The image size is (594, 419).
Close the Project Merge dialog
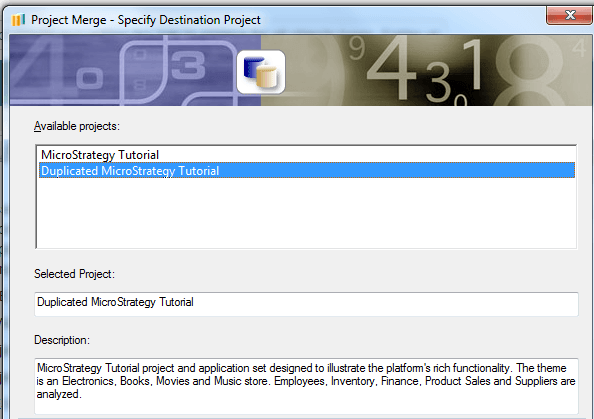click(569, 15)
